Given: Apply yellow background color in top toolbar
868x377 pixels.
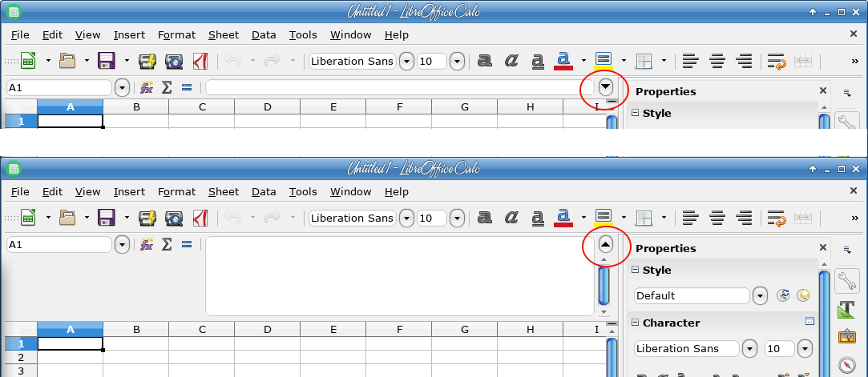Looking at the screenshot, I should pos(603,61).
